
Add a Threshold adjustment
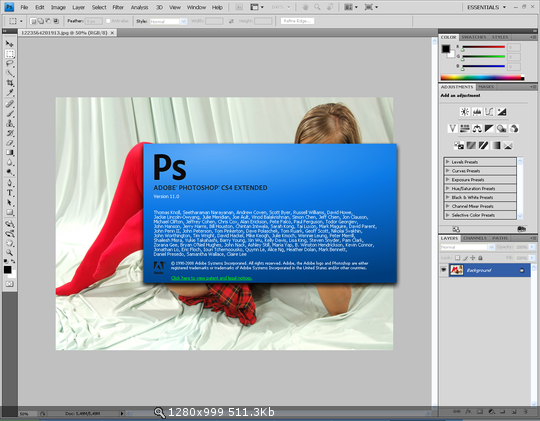(x=483, y=145)
